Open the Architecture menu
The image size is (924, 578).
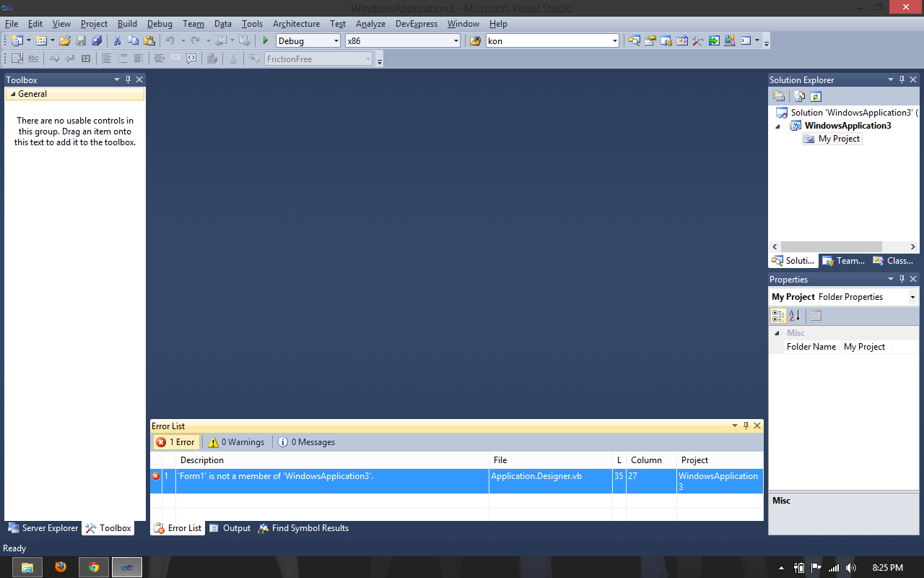(x=296, y=24)
